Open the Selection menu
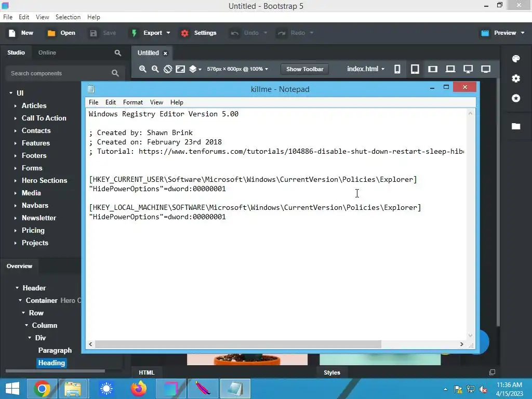 click(68, 17)
